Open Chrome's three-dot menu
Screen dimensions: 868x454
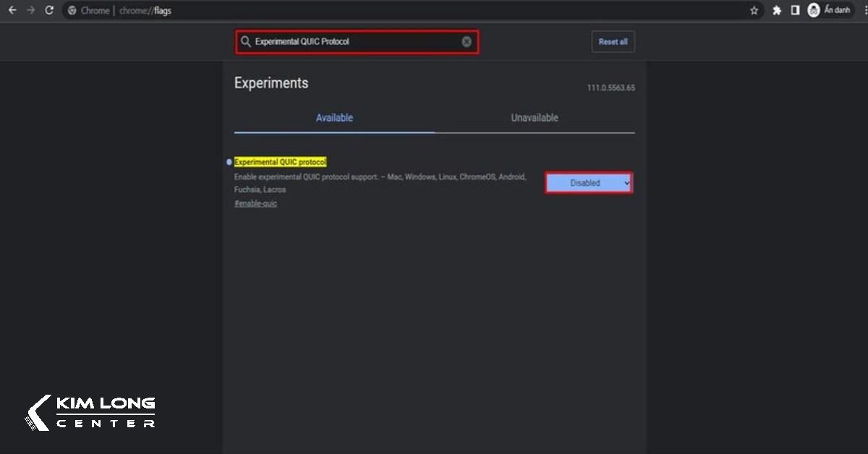864,11
